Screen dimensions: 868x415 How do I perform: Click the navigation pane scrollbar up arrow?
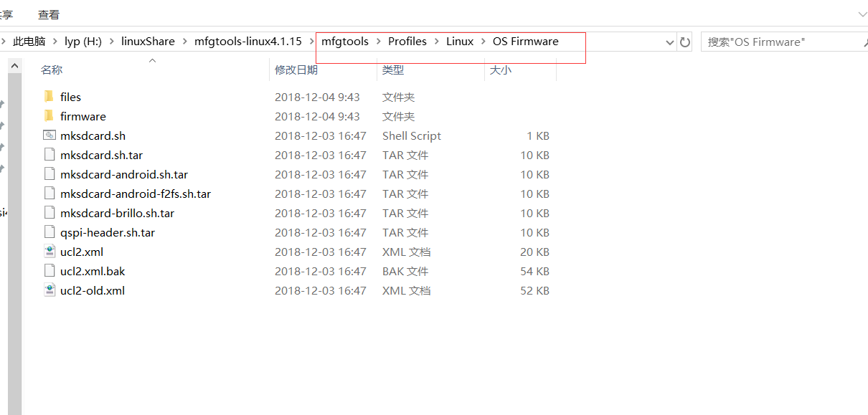coord(14,66)
